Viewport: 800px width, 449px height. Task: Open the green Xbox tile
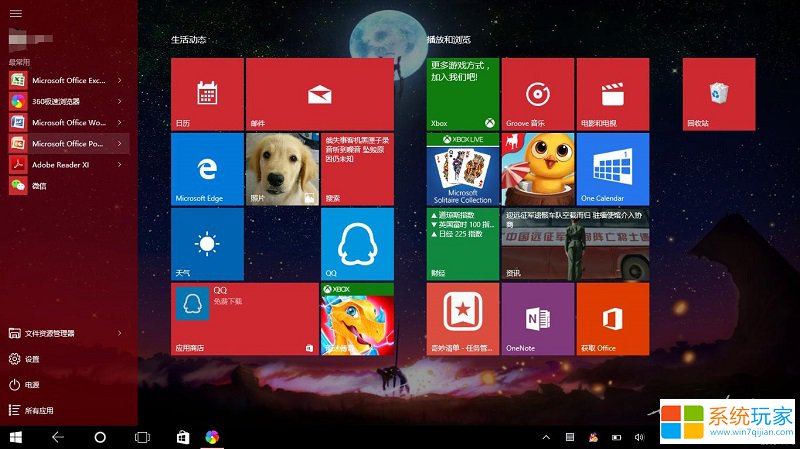[463, 94]
